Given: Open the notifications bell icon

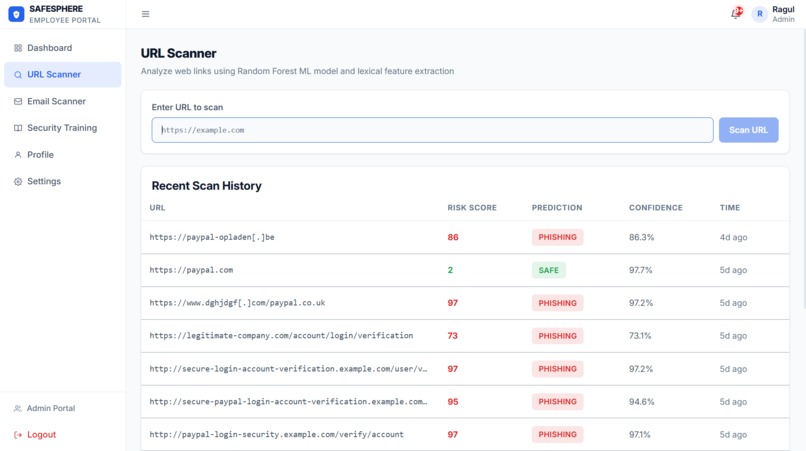Looking at the screenshot, I should (737, 13).
